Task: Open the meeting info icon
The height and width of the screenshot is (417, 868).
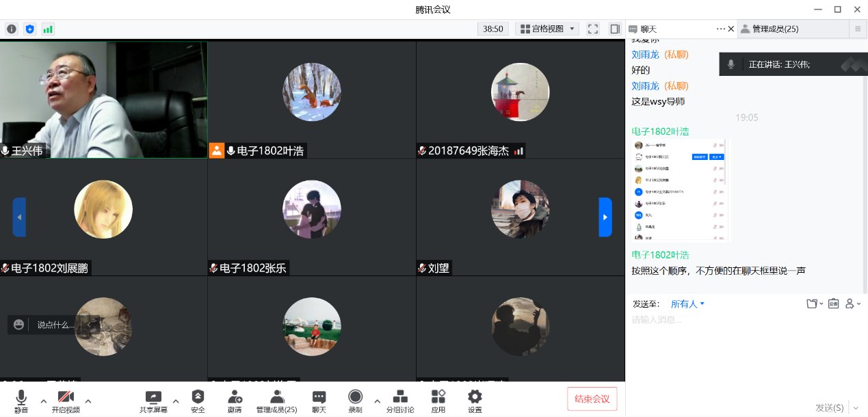Action: tap(12, 29)
